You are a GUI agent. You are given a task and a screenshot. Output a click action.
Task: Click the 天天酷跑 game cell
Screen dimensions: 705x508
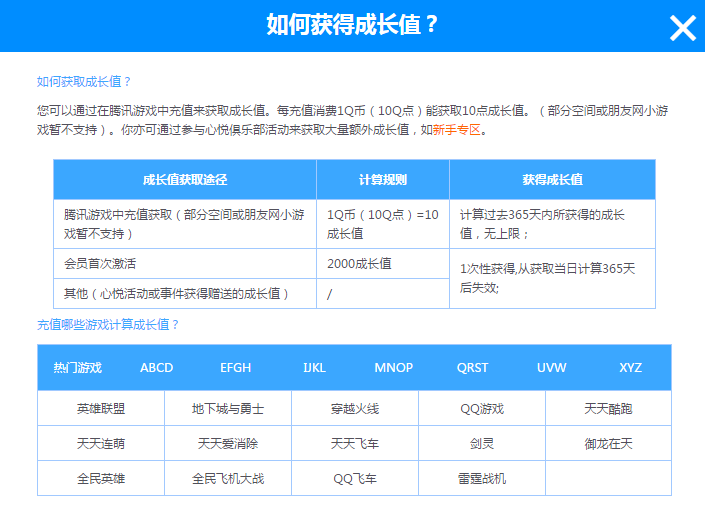pyautogui.click(x=608, y=408)
